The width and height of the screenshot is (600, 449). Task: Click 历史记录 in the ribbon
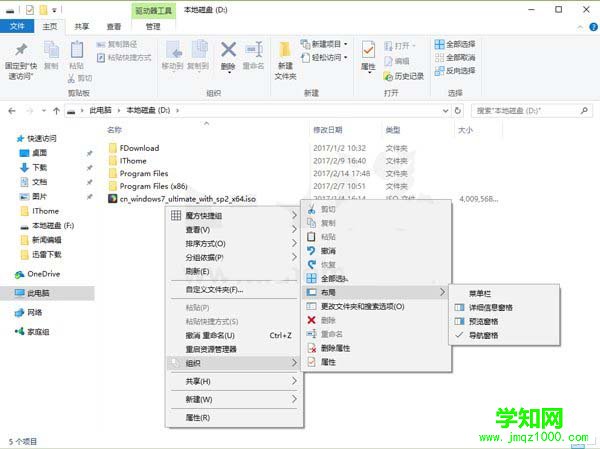(404, 76)
